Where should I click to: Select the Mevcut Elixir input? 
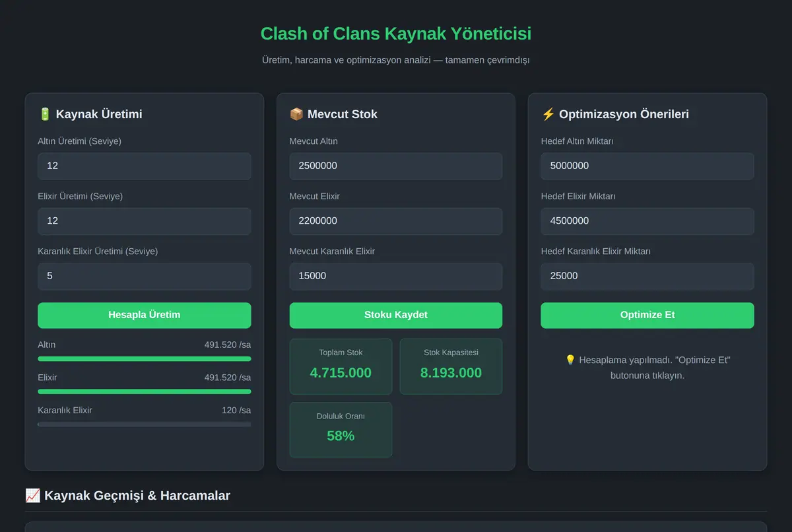click(x=396, y=221)
